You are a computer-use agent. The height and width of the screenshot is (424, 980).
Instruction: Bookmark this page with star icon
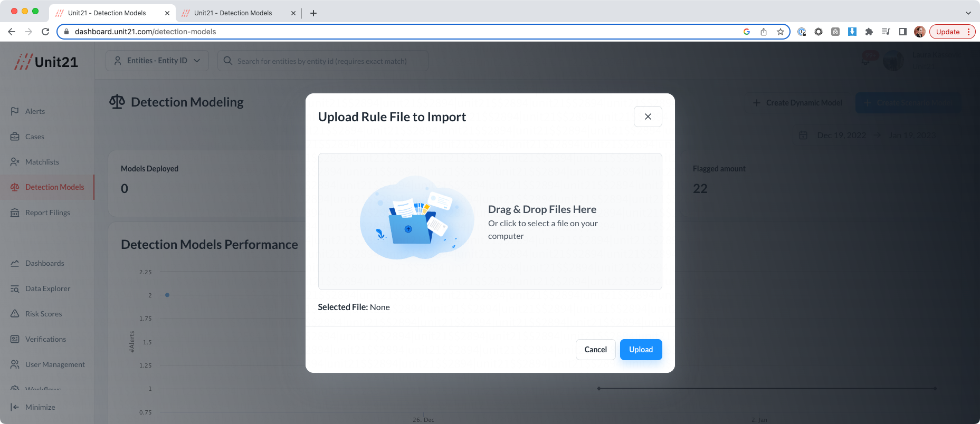(781, 32)
